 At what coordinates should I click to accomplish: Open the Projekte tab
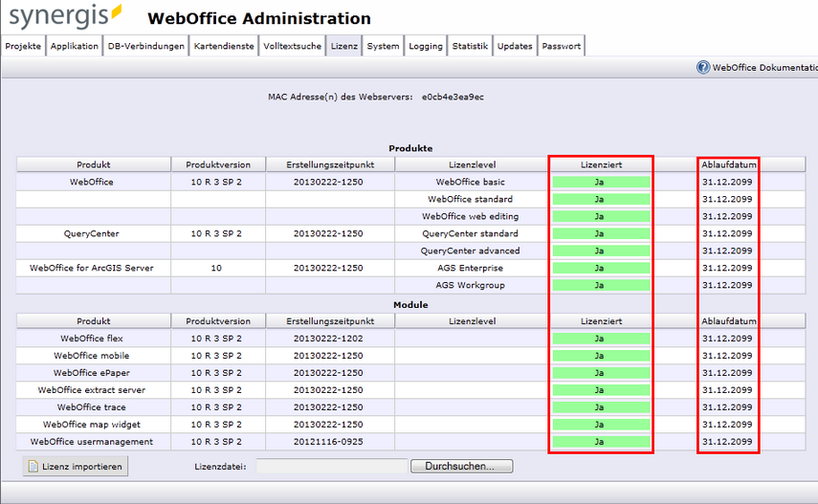[23, 46]
